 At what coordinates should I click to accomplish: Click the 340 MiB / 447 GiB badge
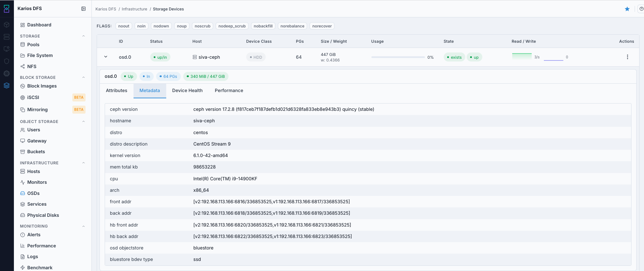coord(206,76)
